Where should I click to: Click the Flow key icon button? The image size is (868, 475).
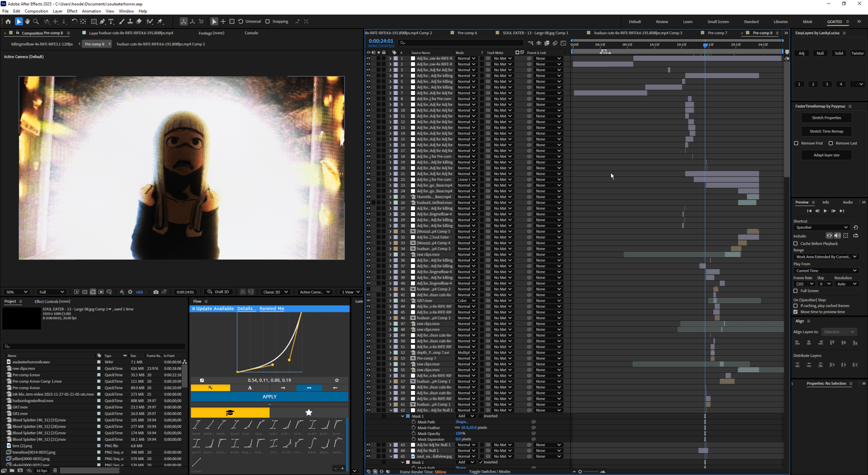click(211, 388)
